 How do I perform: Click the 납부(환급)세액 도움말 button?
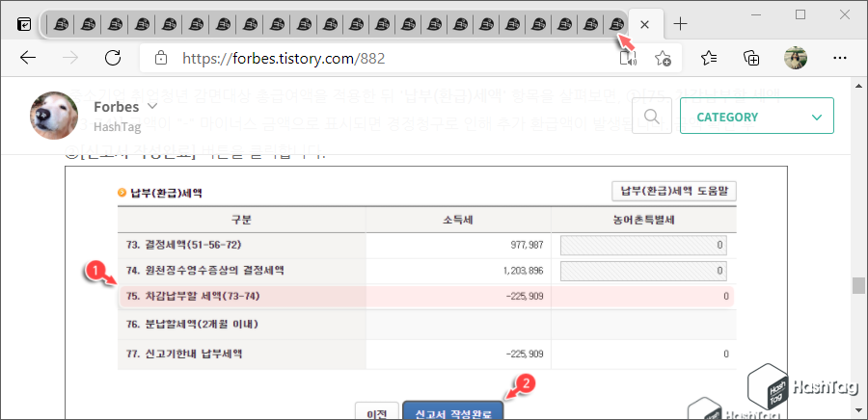(x=674, y=191)
